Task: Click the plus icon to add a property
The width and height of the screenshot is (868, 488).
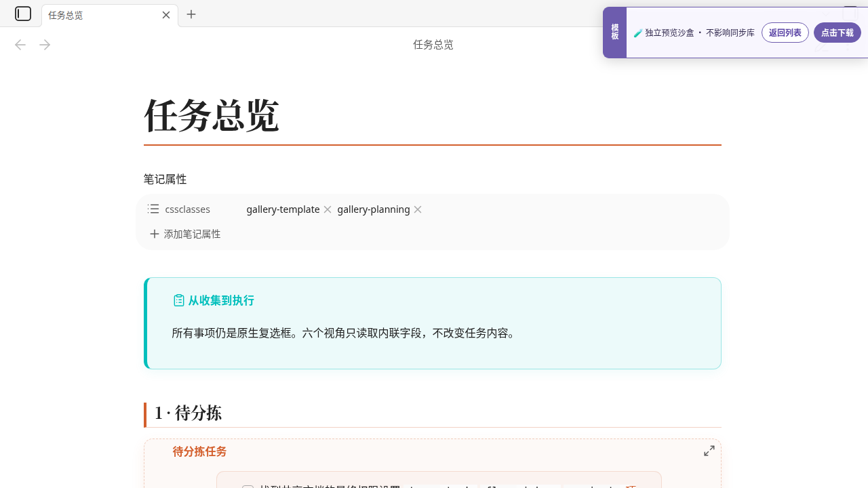Action: 155,234
